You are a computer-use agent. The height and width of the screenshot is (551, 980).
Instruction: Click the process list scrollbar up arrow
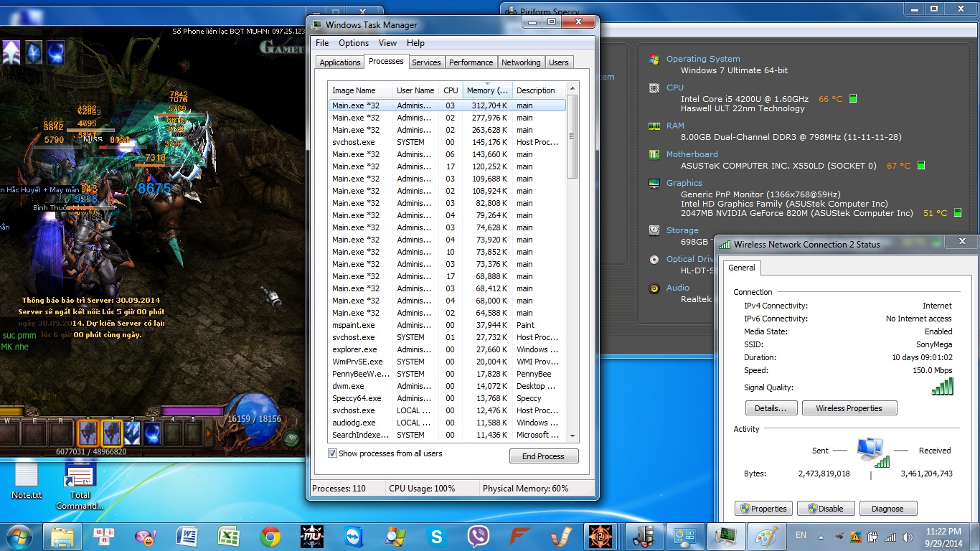[573, 89]
